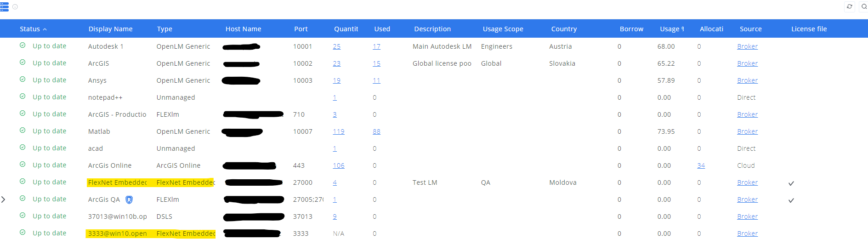Click License file checkmark for FlexNet Embedded
The width and height of the screenshot is (868, 245).
791,183
